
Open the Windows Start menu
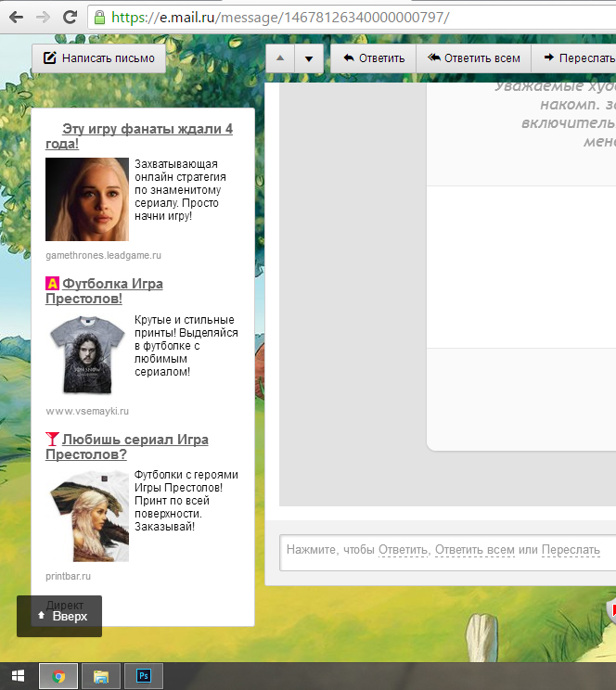18,676
